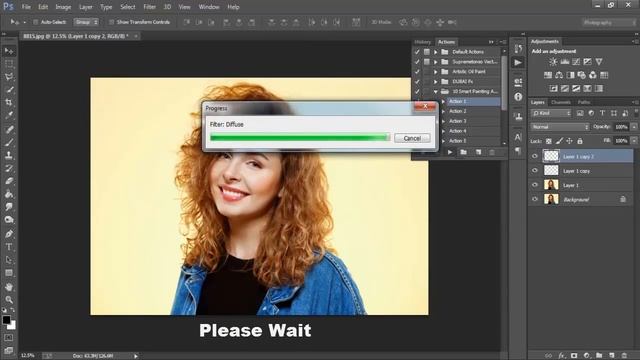Image resolution: width=640 pixels, height=360 pixels.
Task: Open the Image menu
Action: pyautogui.click(x=63, y=7)
